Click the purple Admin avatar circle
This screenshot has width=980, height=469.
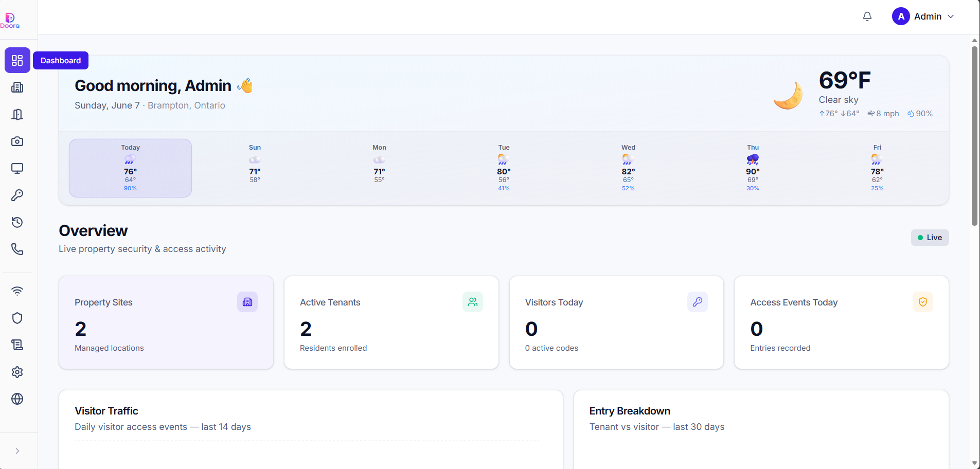point(901,16)
